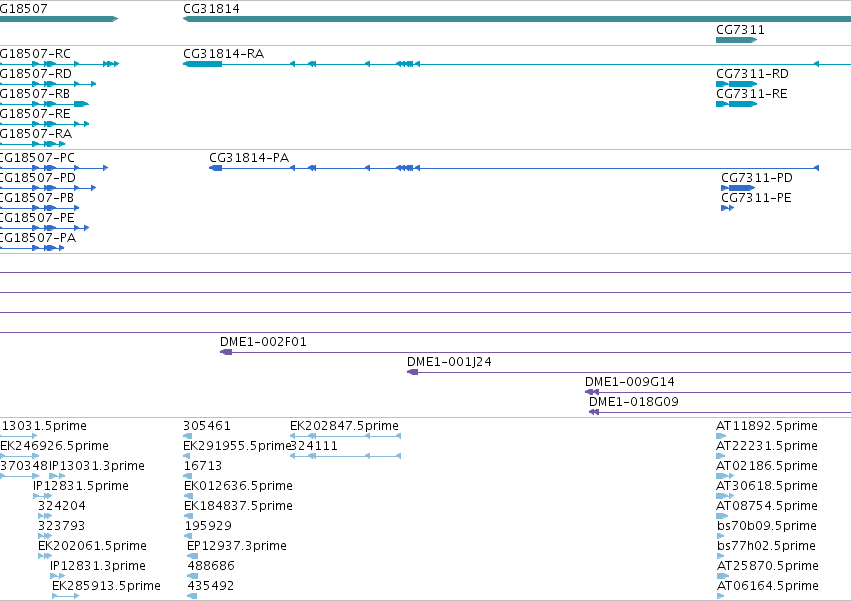
Task: Select the DME1-002F01 clone label
Action: pos(263,342)
